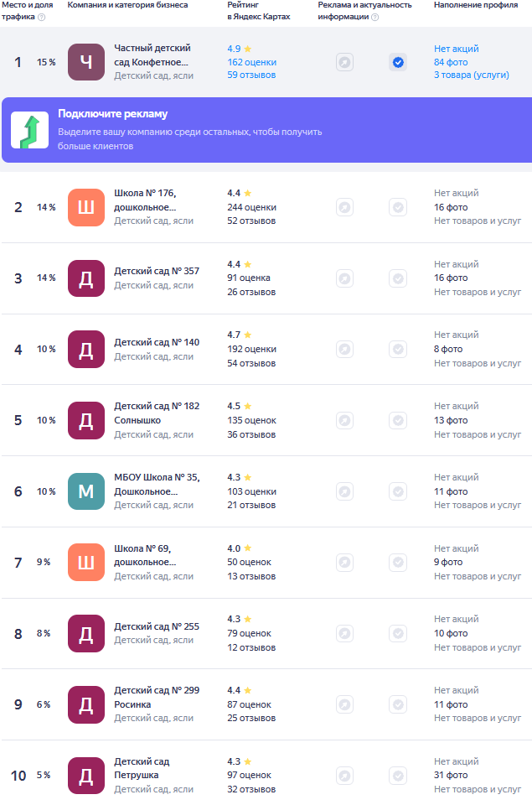This screenshot has height=805, width=532.
Task: Open the blue 'Нет акций' link
Action: click(x=456, y=49)
